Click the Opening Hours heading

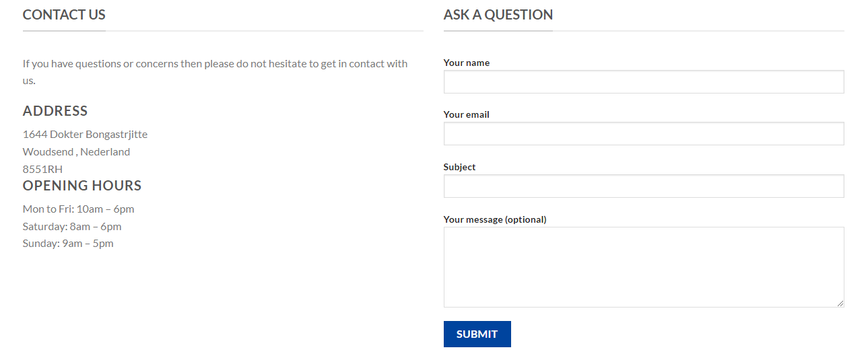click(x=82, y=186)
